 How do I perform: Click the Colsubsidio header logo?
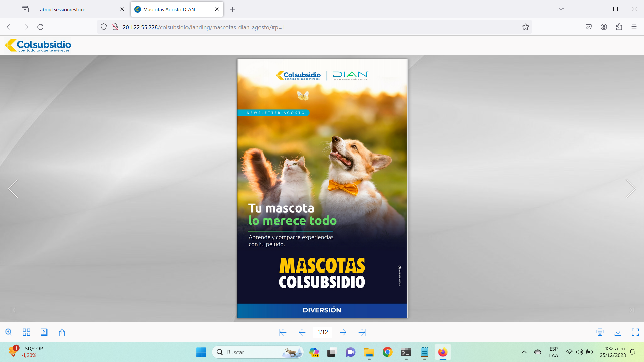pos(38,45)
